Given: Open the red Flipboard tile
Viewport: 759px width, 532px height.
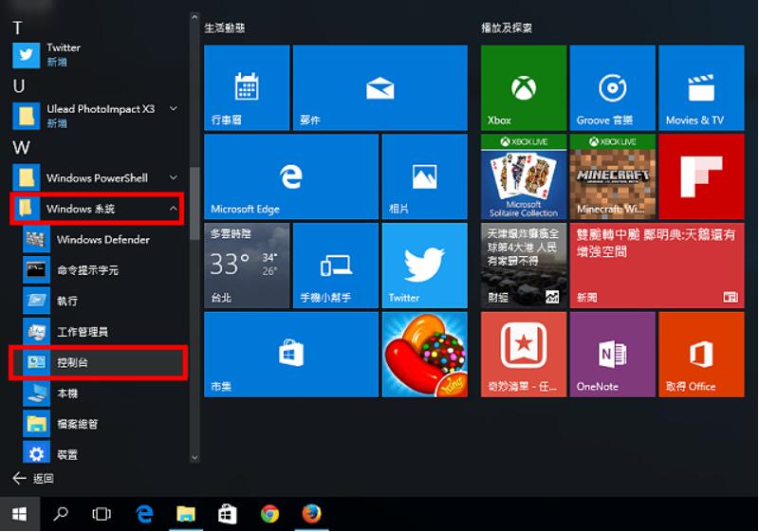Looking at the screenshot, I should (701, 176).
